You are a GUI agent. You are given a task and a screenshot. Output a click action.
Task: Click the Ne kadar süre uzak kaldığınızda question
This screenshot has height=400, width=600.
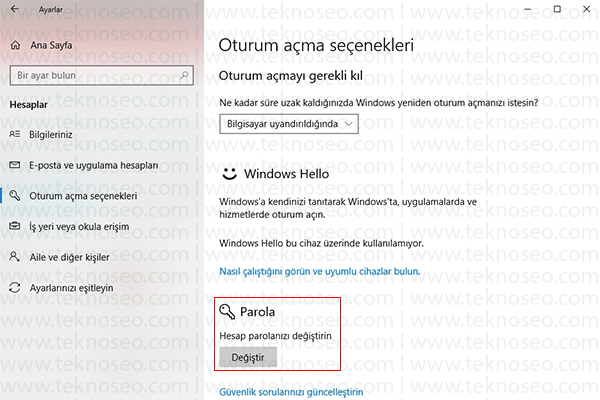click(379, 103)
